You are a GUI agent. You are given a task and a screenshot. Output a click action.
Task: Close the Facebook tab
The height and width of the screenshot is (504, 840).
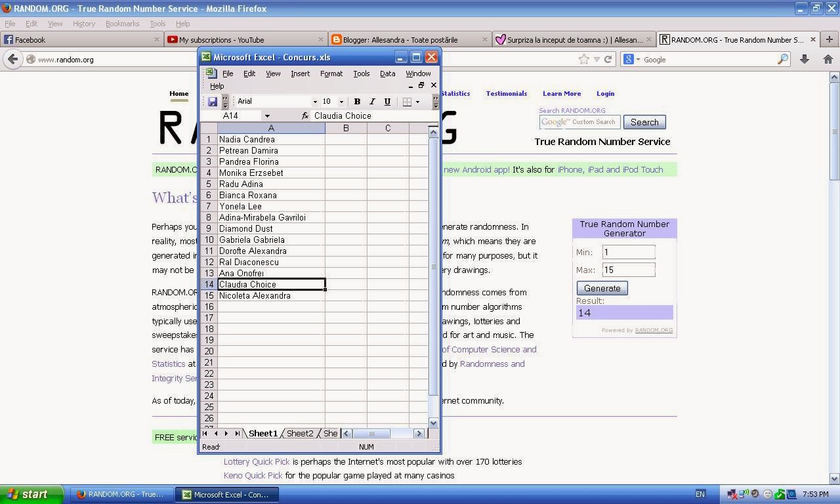(157, 39)
